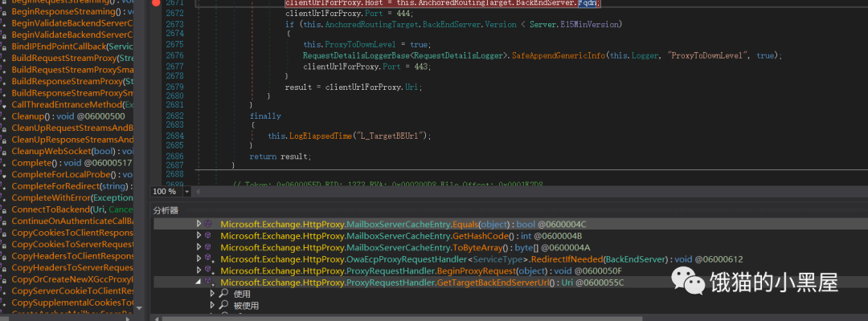The width and height of the screenshot is (868, 321).
Task: Click SafeAppendGenericInfo method reference in code
Action: 559,56
